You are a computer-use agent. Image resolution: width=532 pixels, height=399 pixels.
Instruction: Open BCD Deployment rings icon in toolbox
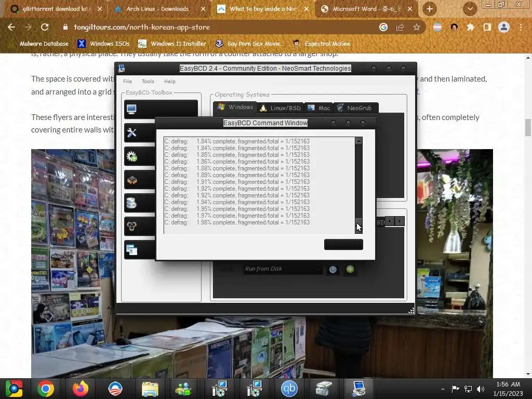click(x=140, y=227)
